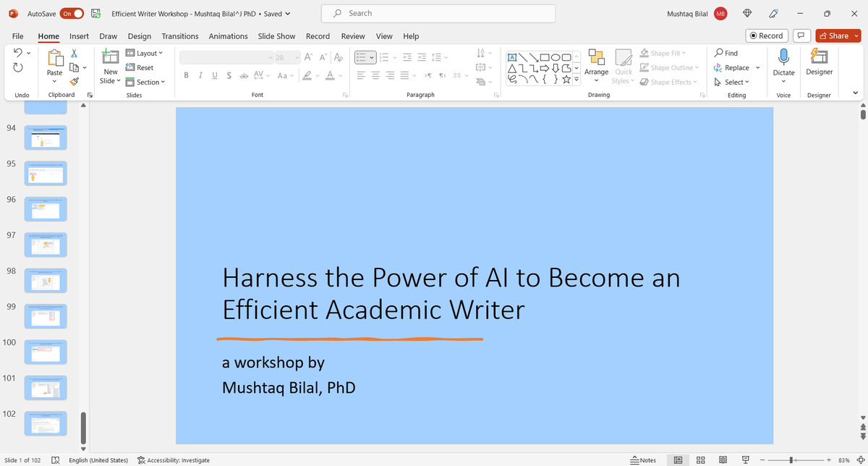Open the font name combo box
This screenshot has height=466, width=868.
tap(226, 57)
